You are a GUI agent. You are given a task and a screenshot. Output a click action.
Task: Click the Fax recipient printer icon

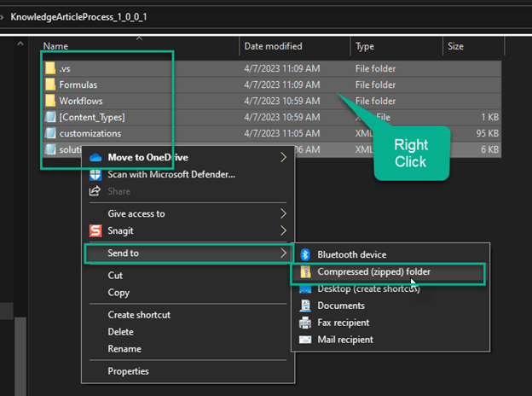(x=305, y=323)
